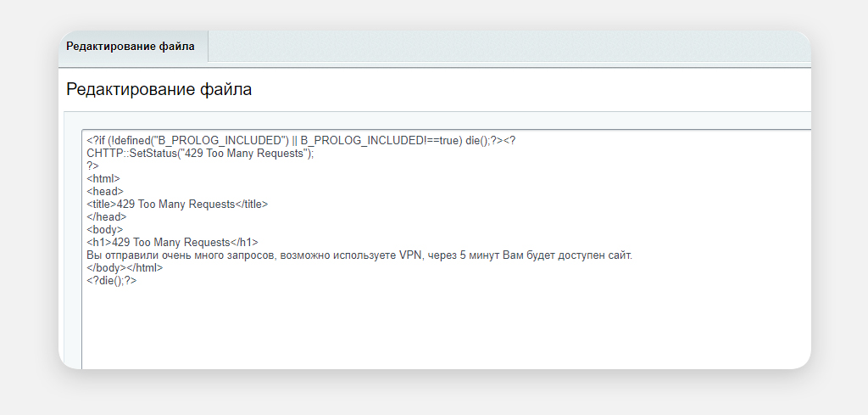
Task: Place cursor on the opening <body> tag
Action: 104,230
